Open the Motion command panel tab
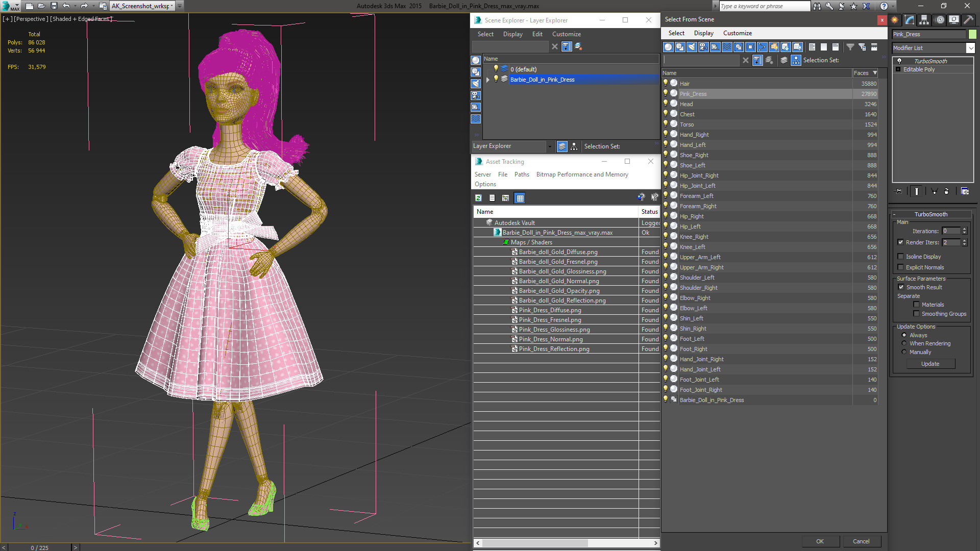The width and height of the screenshot is (980, 551). (939, 20)
